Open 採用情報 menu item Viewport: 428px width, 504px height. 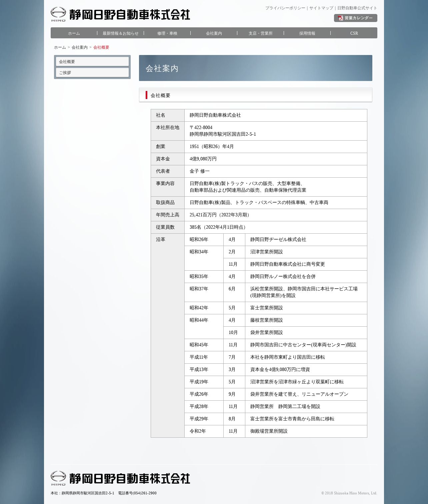click(307, 33)
